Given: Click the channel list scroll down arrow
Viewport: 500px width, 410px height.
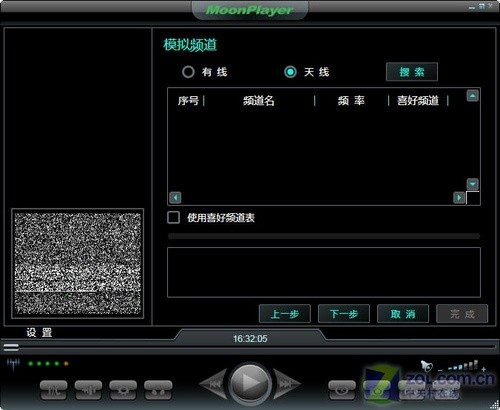Looking at the screenshot, I should tap(473, 184).
